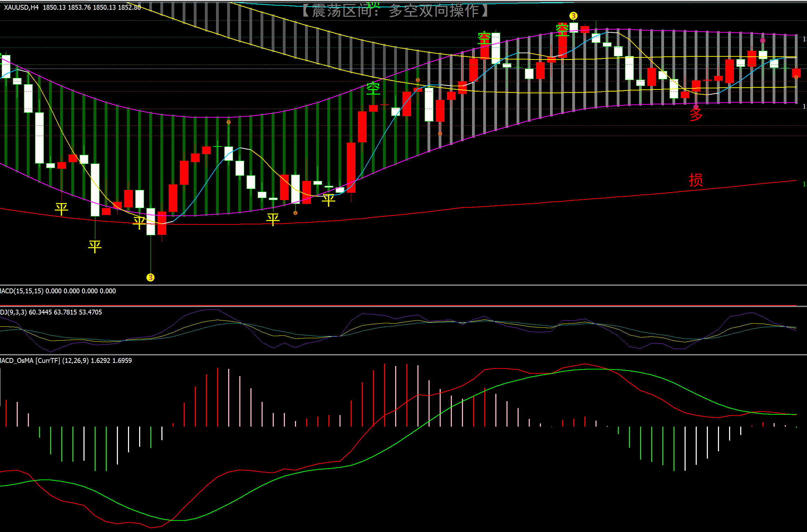This screenshot has height=532, width=807.
Task: Click the lowest yellow 平 label
Action: (95, 247)
